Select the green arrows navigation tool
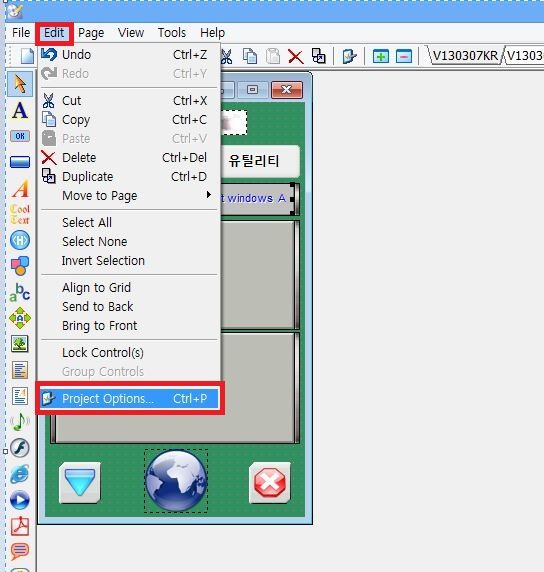 tap(20, 318)
